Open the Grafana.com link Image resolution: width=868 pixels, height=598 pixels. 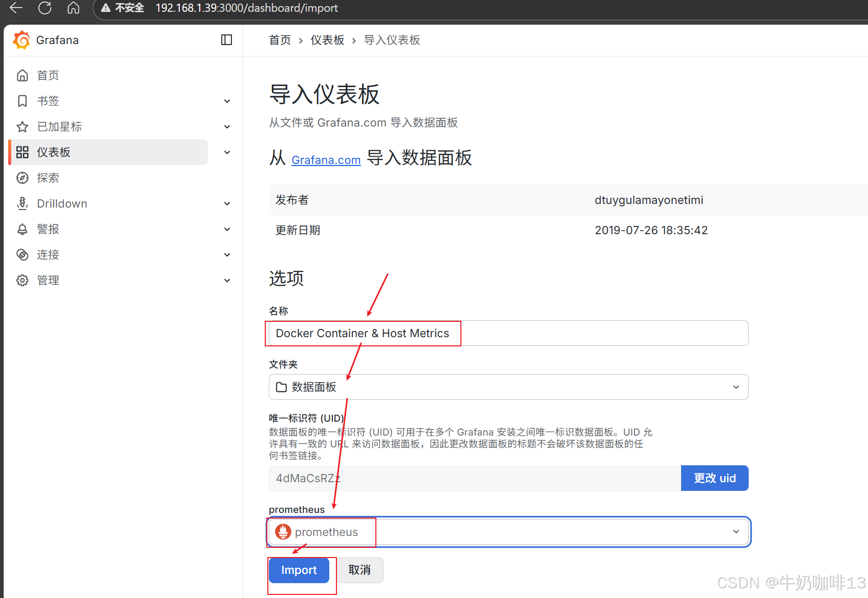click(x=326, y=160)
